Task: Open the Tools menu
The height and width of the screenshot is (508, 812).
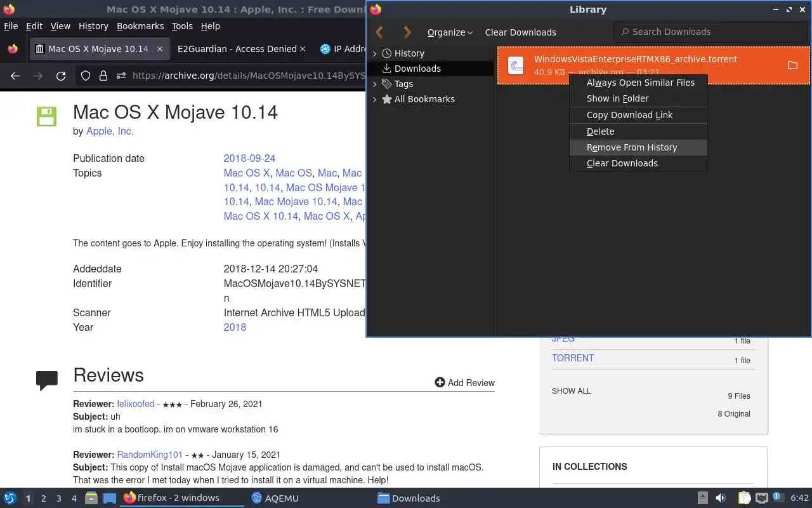Action: [x=182, y=26]
